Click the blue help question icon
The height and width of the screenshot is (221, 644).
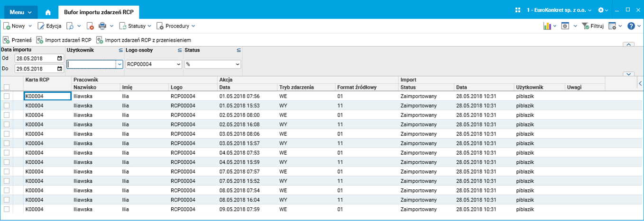(631, 26)
